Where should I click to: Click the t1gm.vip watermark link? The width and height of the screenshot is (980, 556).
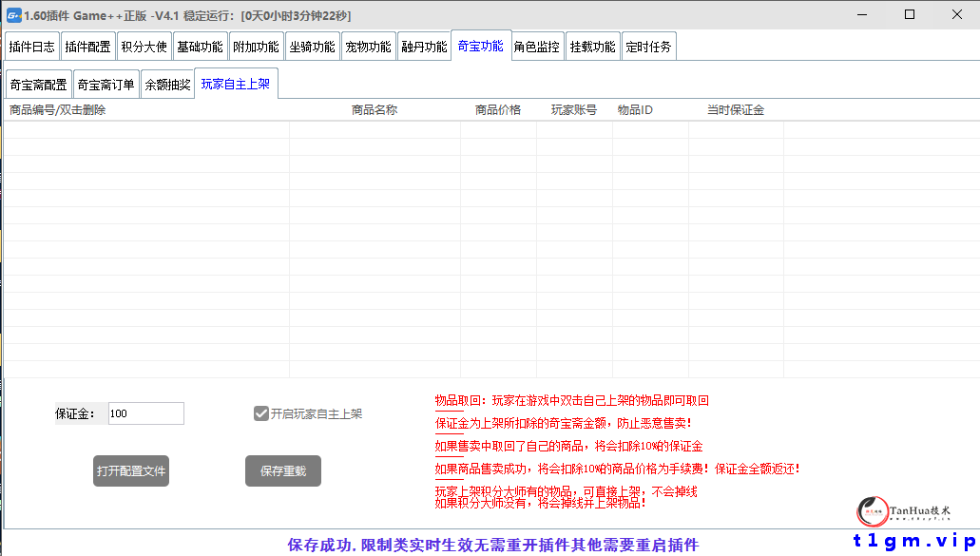point(917,542)
